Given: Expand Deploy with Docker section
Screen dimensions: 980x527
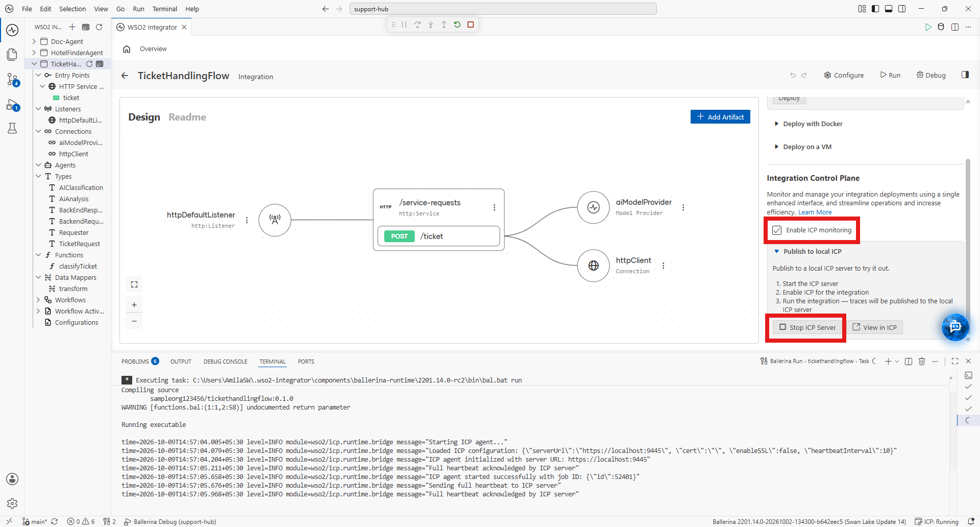Looking at the screenshot, I should coord(813,124).
